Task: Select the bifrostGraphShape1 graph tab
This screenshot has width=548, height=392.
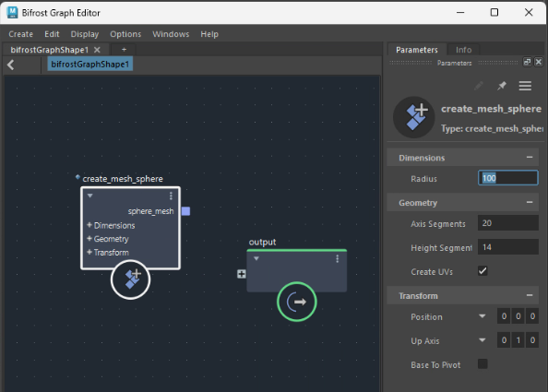Action: pyautogui.click(x=49, y=50)
